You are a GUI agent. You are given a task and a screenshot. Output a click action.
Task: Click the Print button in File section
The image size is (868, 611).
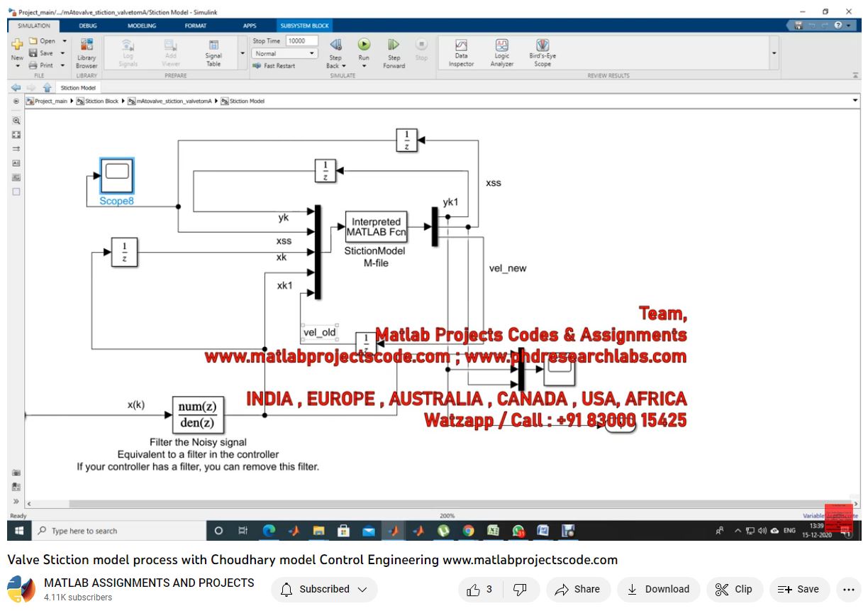point(41,65)
